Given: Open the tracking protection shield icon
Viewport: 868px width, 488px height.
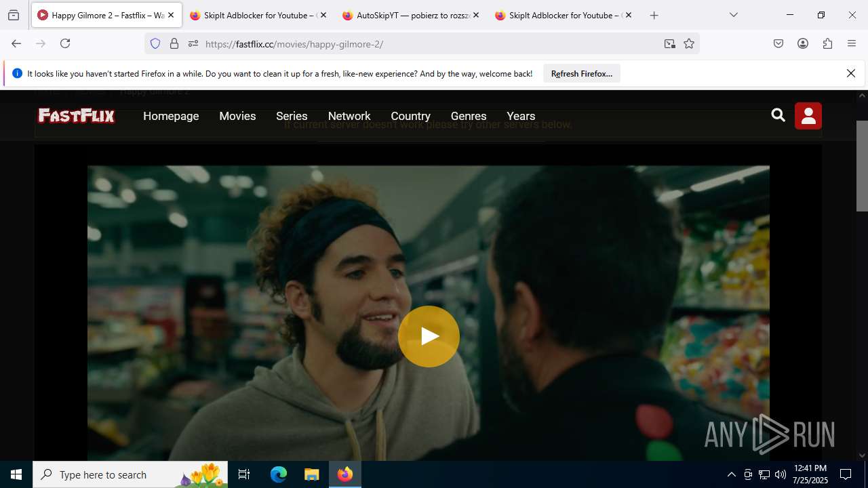Looking at the screenshot, I should point(155,43).
